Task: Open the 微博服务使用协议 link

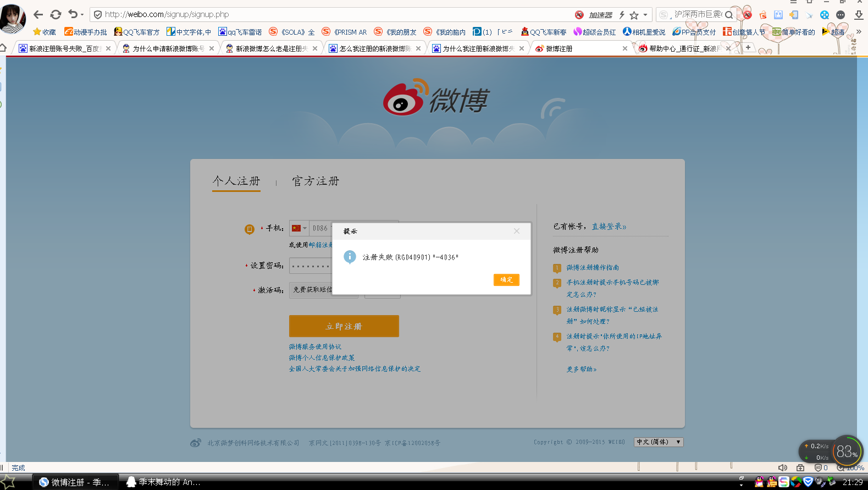Action: (x=316, y=347)
